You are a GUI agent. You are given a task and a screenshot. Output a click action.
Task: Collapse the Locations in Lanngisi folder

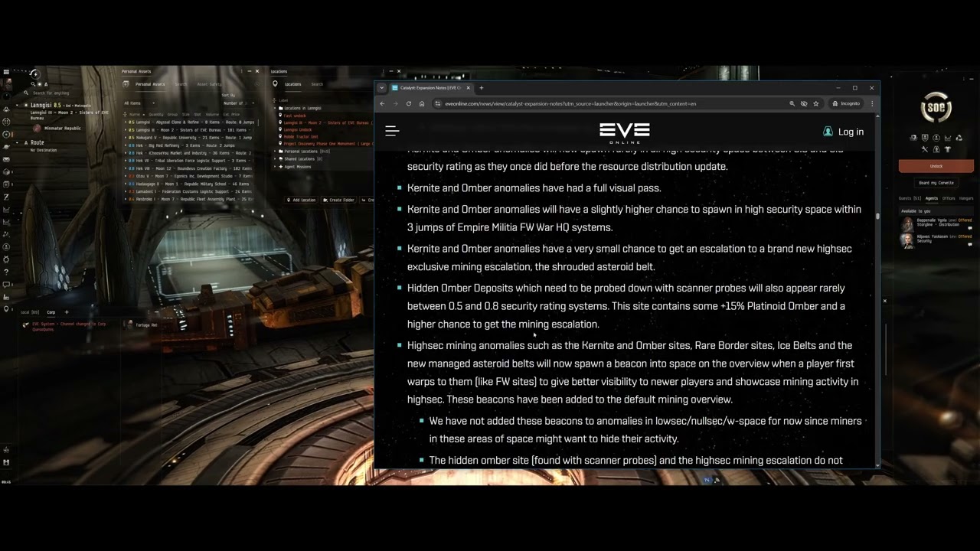[x=275, y=108]
